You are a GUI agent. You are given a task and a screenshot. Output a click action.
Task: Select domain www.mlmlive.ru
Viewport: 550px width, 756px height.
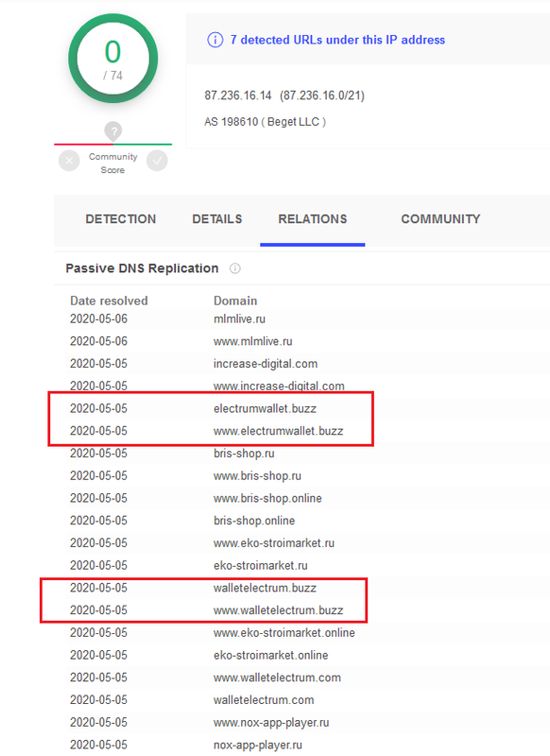click(253, 341)
